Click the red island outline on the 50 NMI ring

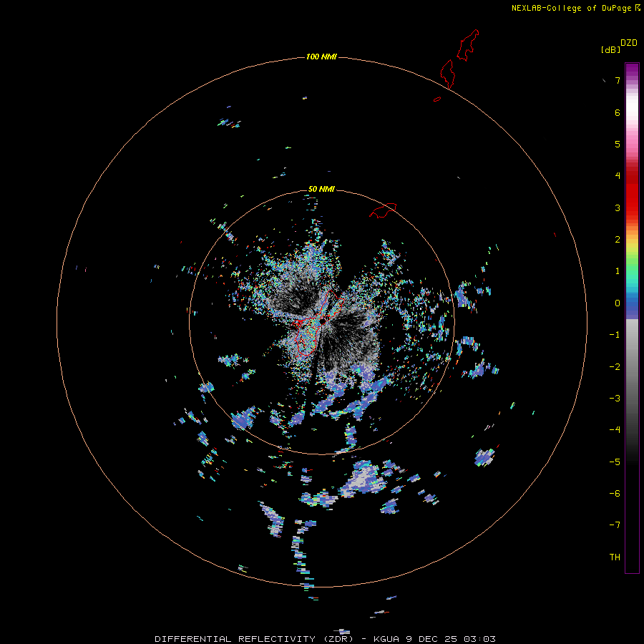click(x=383, y=210)
